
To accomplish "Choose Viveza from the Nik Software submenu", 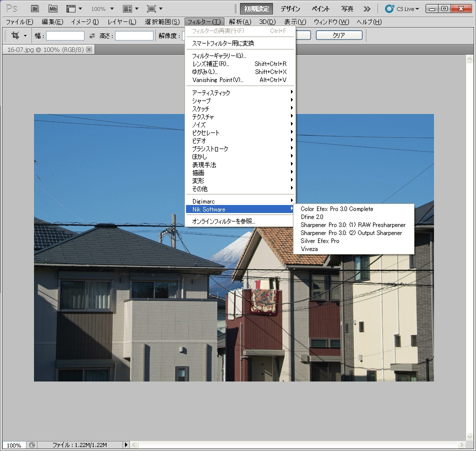I will click(x=309, y=248).
